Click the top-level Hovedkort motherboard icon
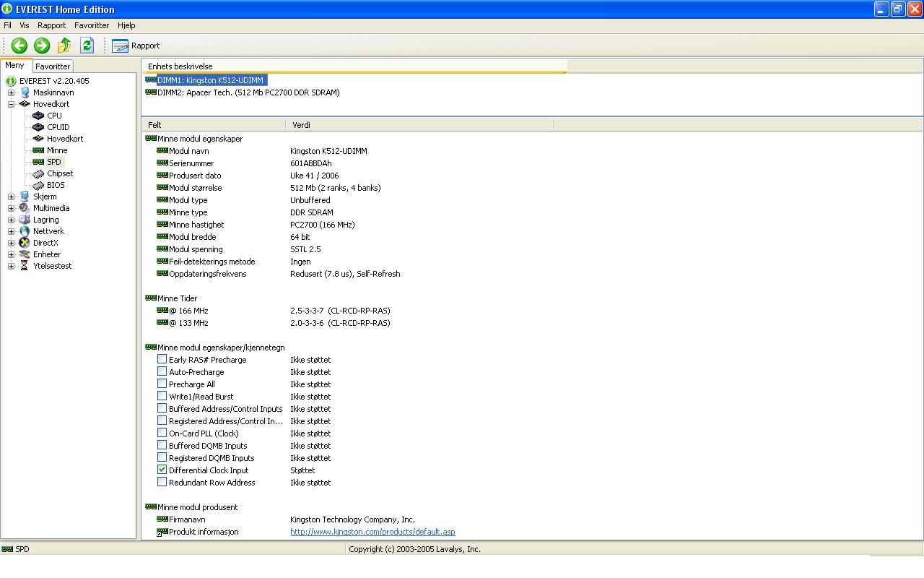This screenshot has width=924, height=578. point(25,104)
